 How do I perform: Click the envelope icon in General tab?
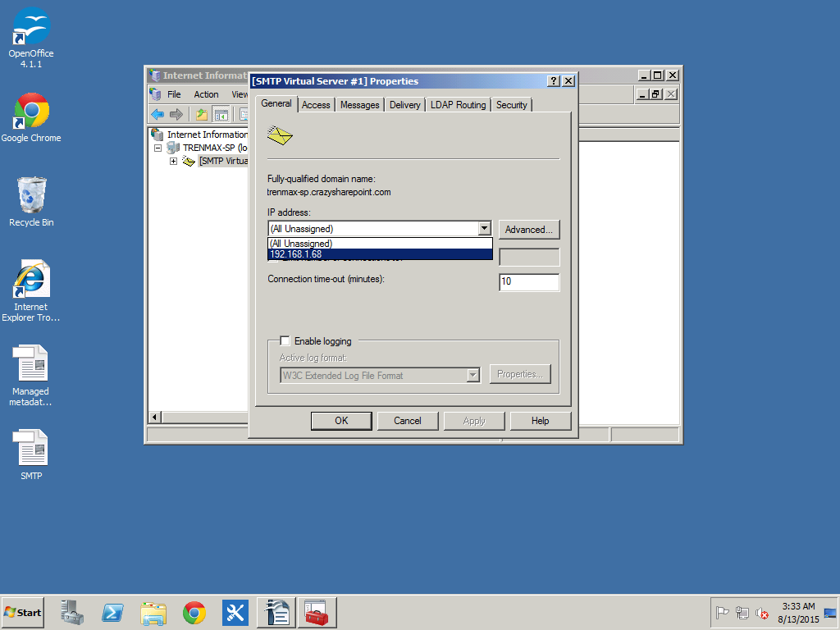click(x=280, y=135)
